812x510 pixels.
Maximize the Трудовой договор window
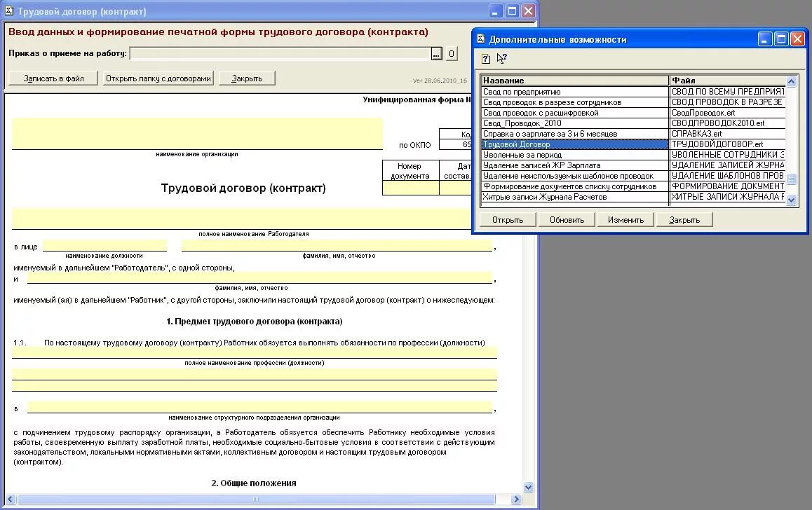tap(512, 11)
